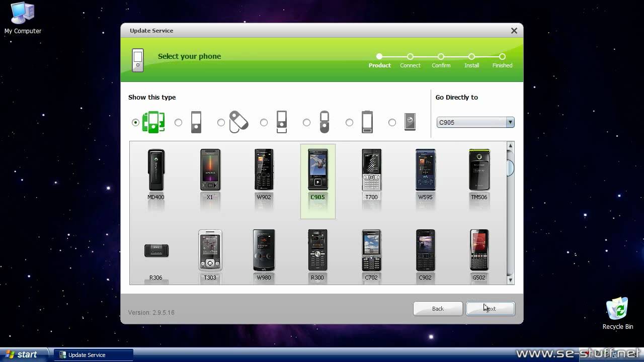Open the Recycle Bin desktop icon
Screen dimensions: 644x362
[618, 313]
